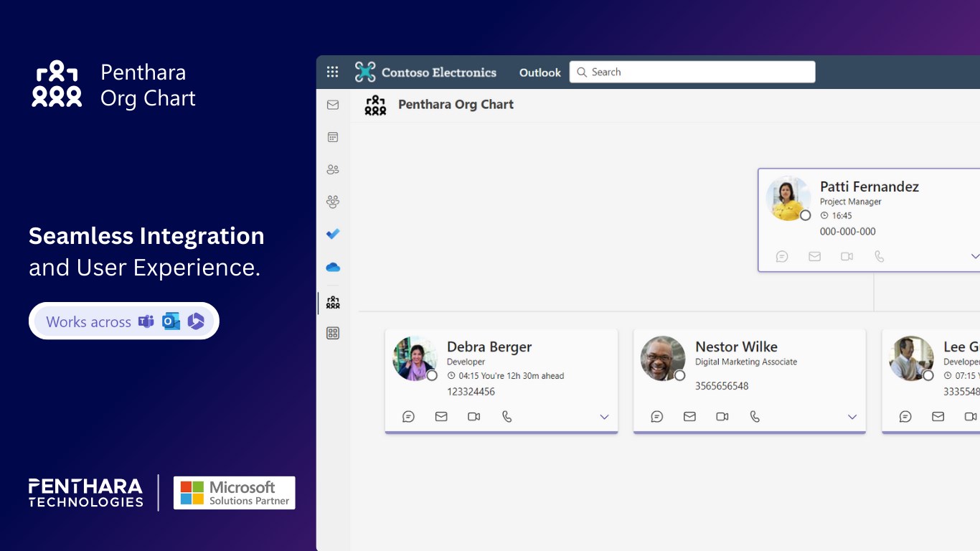Image resolution: width=980 pixels, height=551 pixels.
Task: Click phone number 3565656548
Action: 722,386
